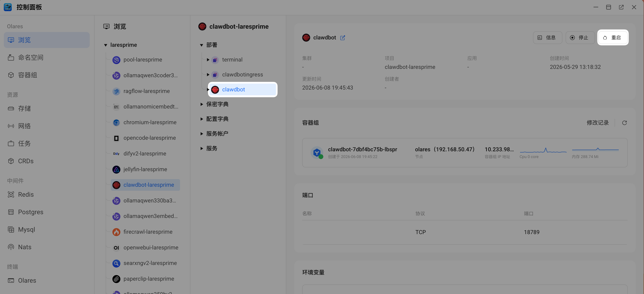Screen dimensions: 644x294
Task: Expand the terminal deployment node
Action: point(208,60)
